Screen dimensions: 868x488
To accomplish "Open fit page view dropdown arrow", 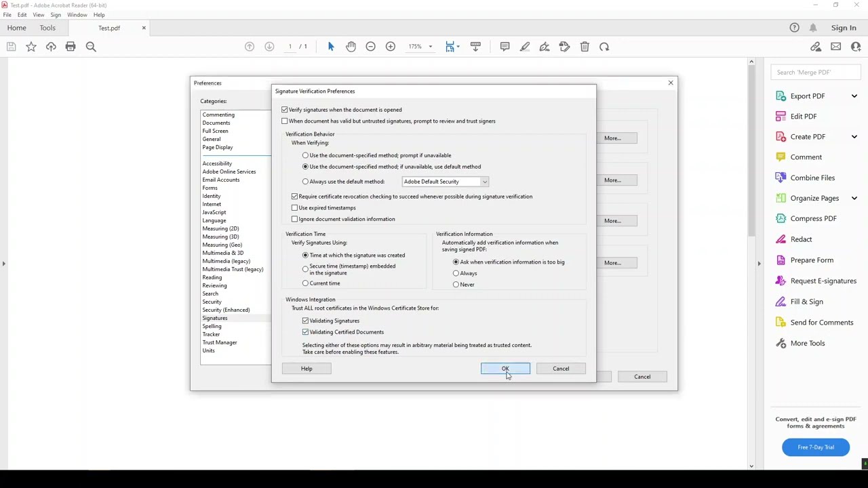I will (x=458, y=47).
